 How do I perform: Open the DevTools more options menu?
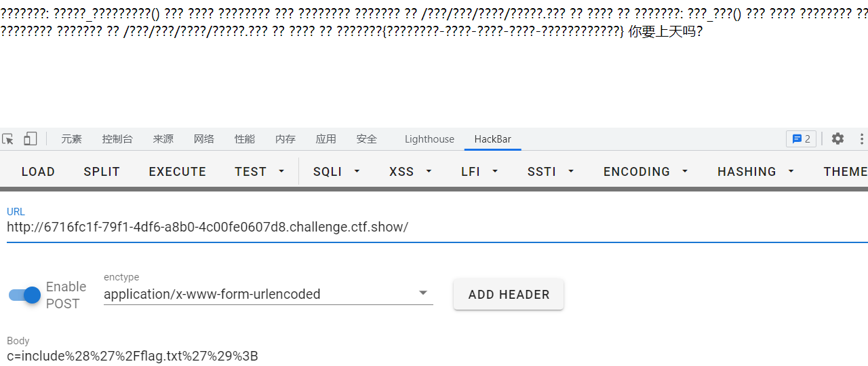tap(862, 139)
